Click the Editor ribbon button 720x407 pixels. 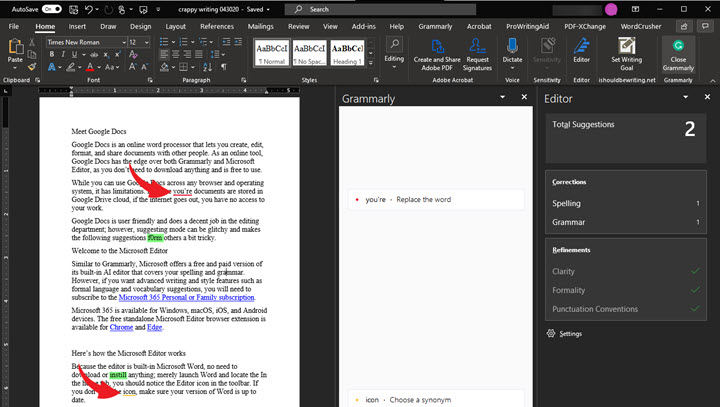(581, 51)
